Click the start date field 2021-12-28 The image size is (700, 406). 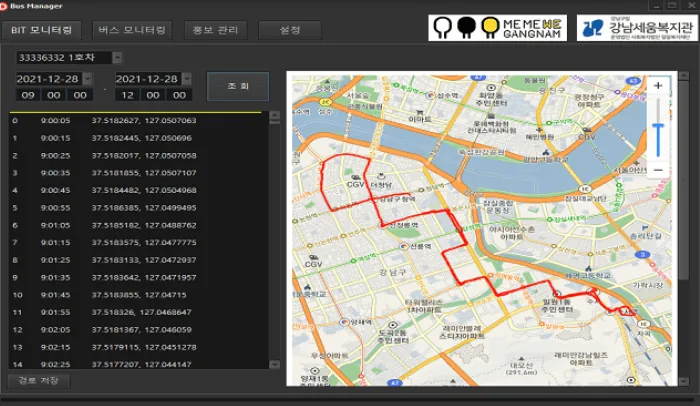point(50,79)
